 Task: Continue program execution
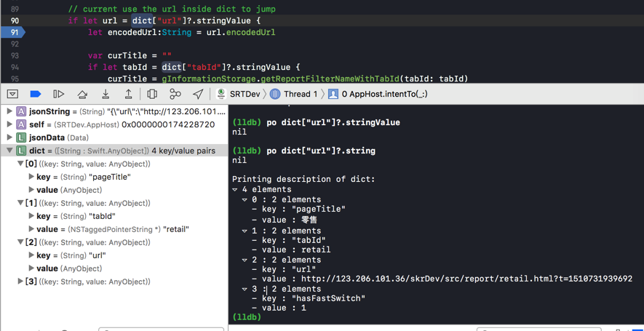[59, 94]
